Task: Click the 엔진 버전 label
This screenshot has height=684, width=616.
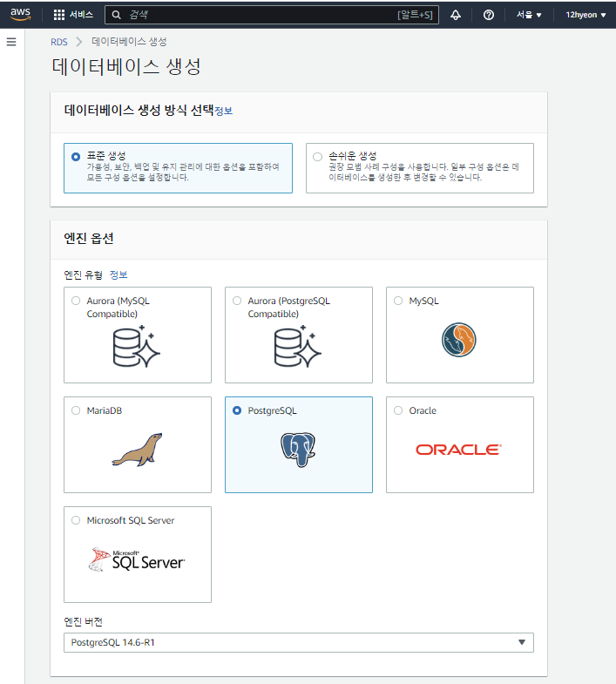Action: [x=83, y=621]
